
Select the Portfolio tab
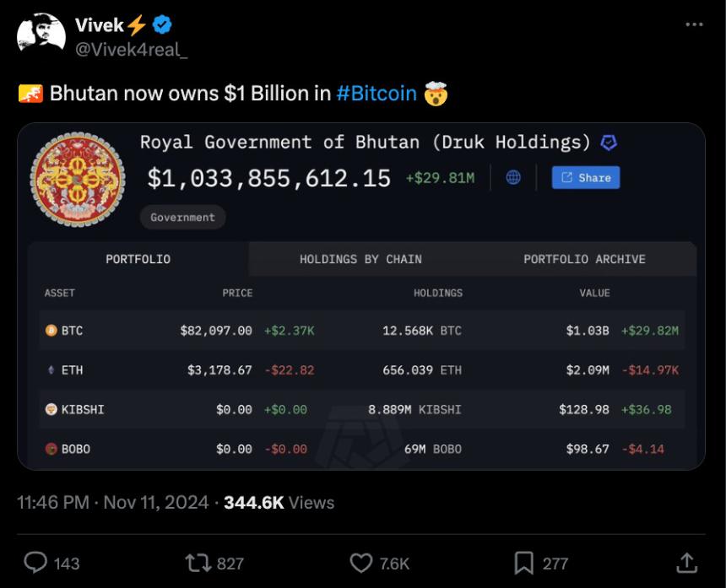138,259
